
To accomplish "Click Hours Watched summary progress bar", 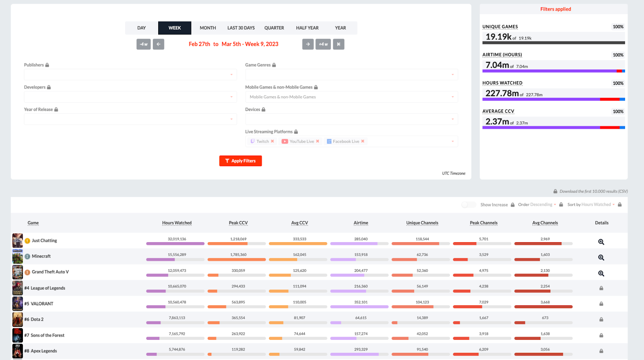I will pos(554,99).
